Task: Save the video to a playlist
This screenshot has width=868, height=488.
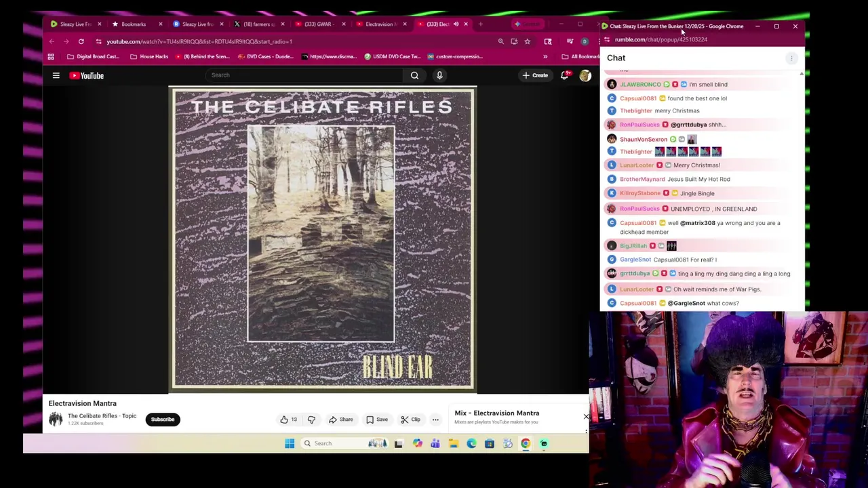Action: coord(377,420)
